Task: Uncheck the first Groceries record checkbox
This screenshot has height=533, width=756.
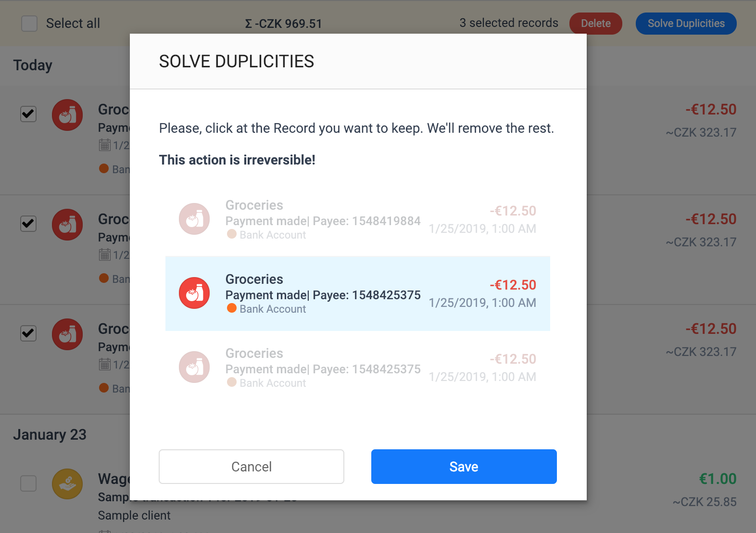Action: coord(28,114)
